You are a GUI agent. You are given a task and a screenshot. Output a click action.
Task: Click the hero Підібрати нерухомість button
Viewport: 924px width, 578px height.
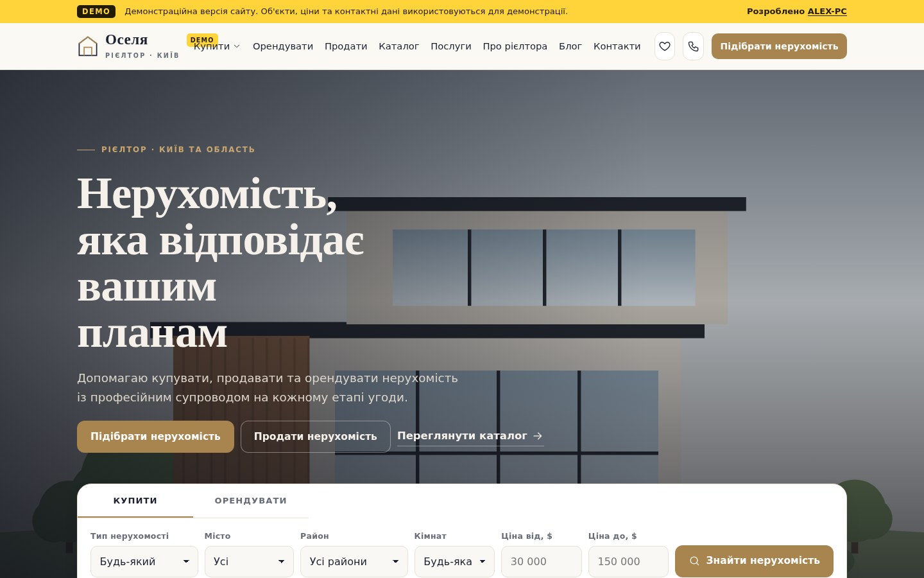pyautogui.click(x=155, y=437)
